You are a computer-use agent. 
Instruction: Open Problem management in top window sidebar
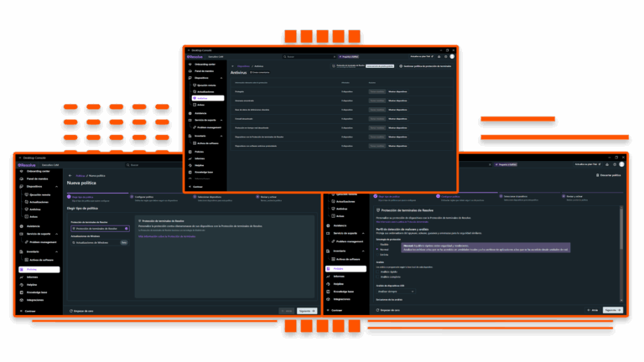click(x=210, y=127)
